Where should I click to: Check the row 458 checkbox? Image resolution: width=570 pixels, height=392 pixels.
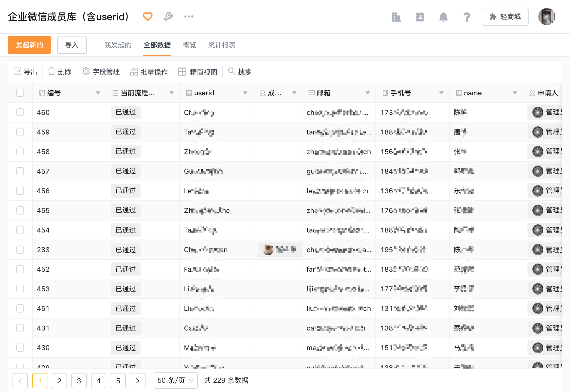tap(20, 151)
